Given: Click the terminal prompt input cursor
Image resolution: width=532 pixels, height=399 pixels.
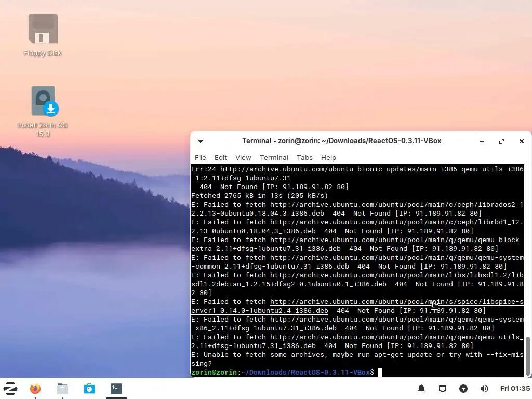Looking at the screenshot, I should pos(380,372).
